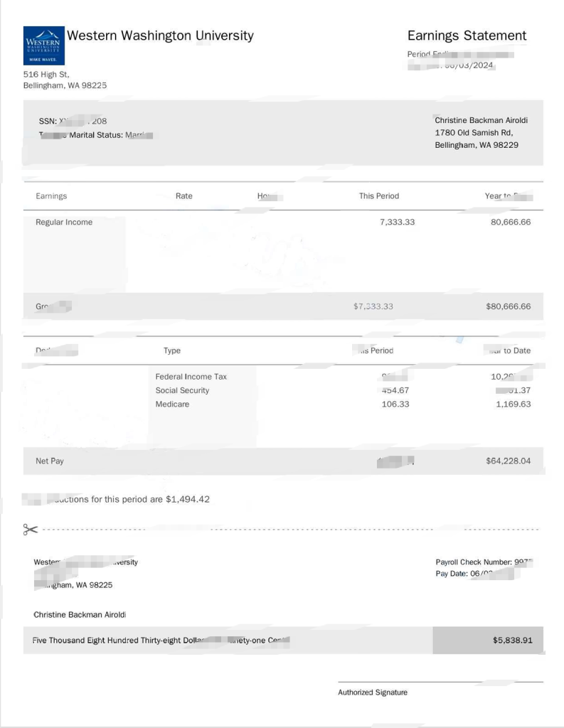Select the deductions total $1,494.42 text
The height and width of the screenshot is (728, 564).
[x=188, y=499]
